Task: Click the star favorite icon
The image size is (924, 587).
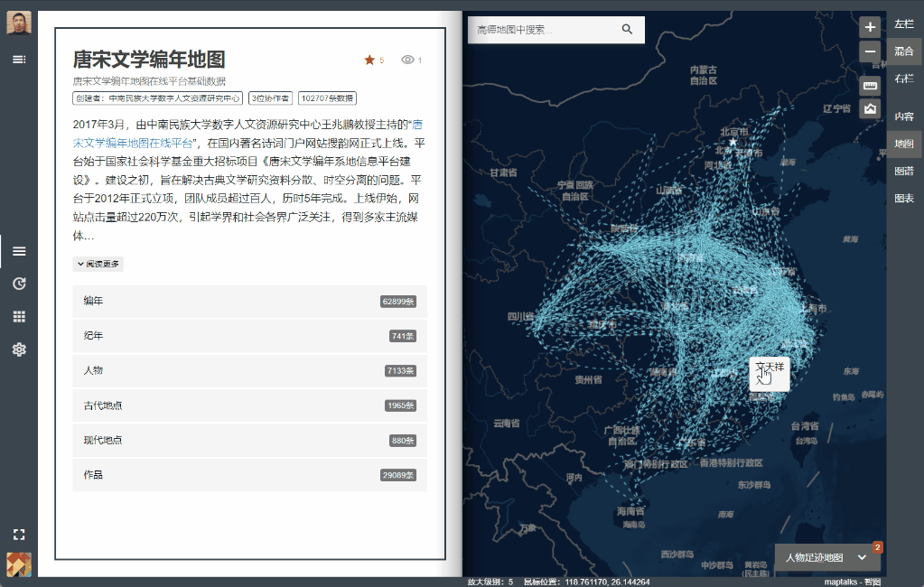Action: [x=369, y=60]
